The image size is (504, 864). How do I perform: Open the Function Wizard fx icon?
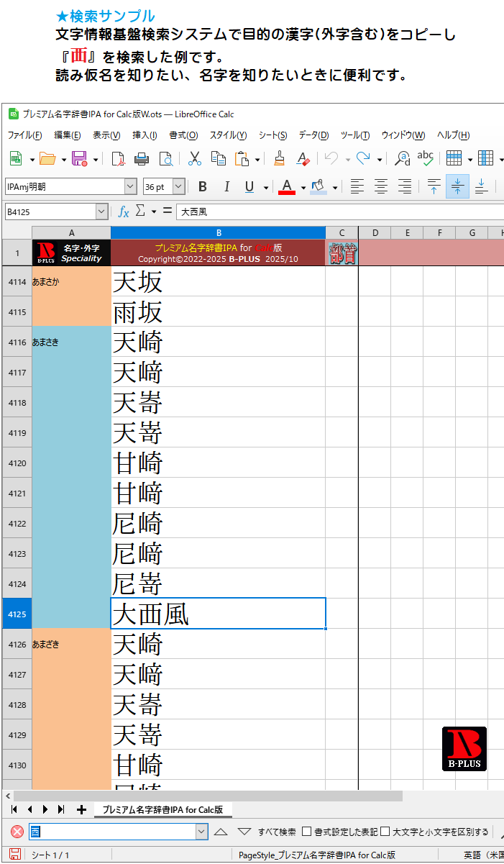(123, 212)
